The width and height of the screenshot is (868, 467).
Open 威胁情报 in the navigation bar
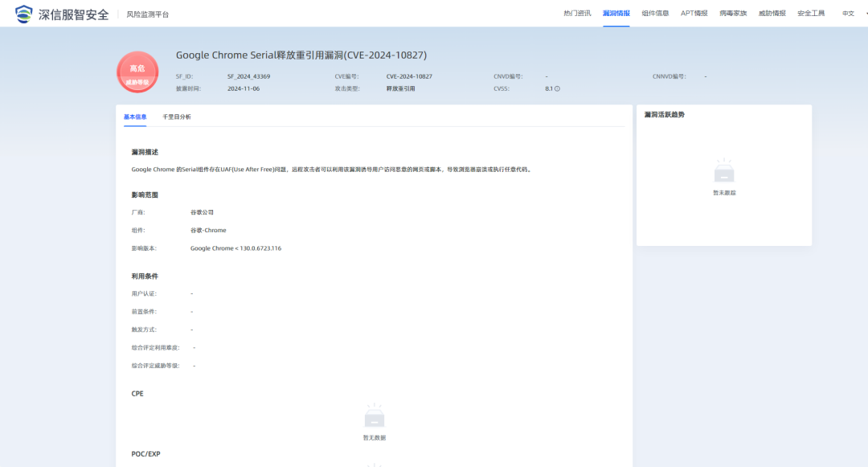click(x=772, y=14)
